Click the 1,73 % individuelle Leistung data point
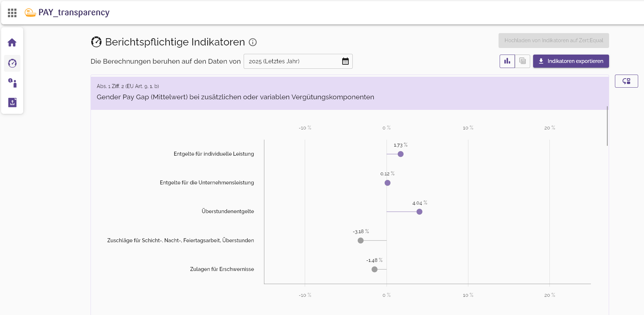The width and height of the screenshot is (644, 315). [x=400, y=154]
